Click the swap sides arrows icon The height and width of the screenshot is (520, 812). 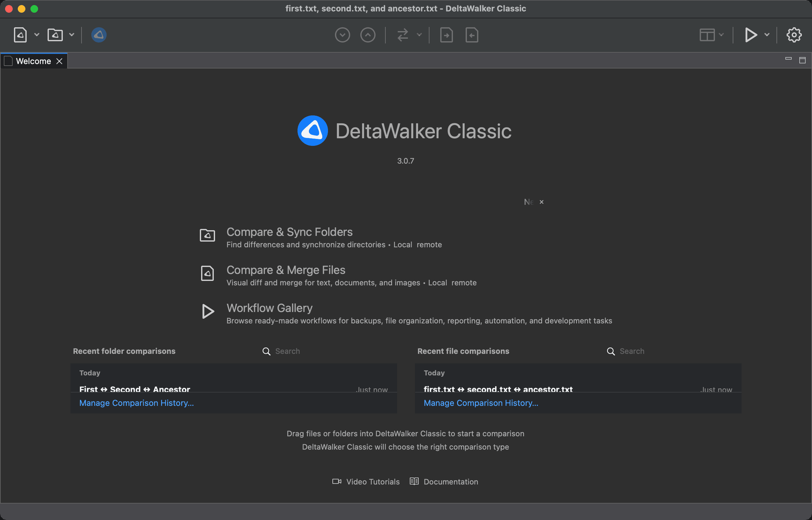(403, 35)
